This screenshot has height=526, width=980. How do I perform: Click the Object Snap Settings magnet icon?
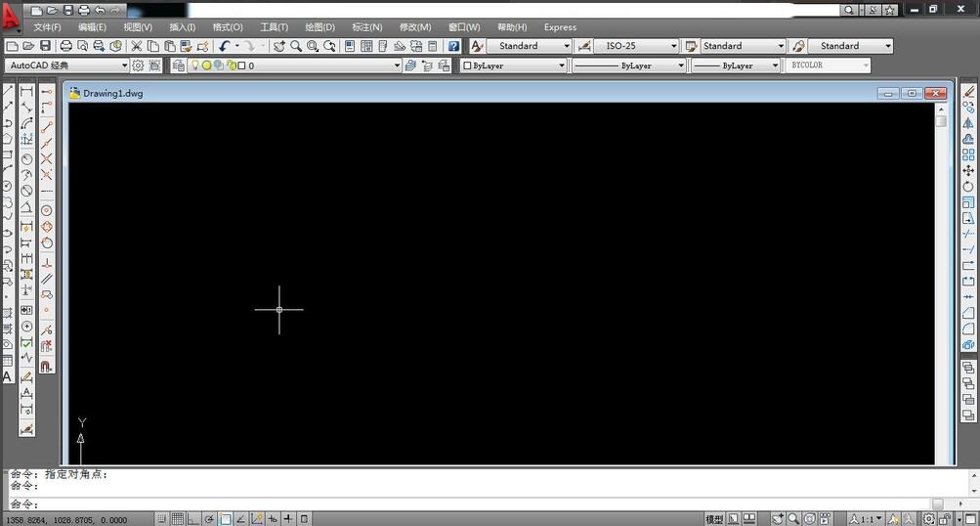pyautogui.click(x=46, y=366)
